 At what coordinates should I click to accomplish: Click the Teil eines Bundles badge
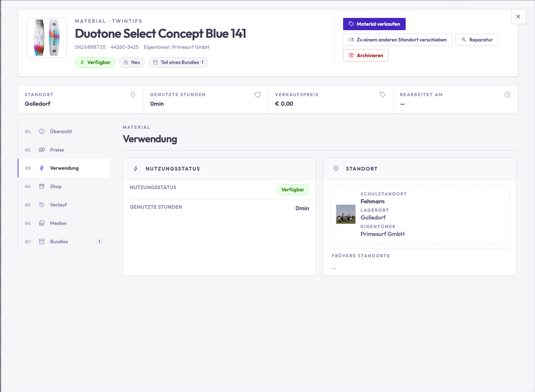[x=178, y=62]
